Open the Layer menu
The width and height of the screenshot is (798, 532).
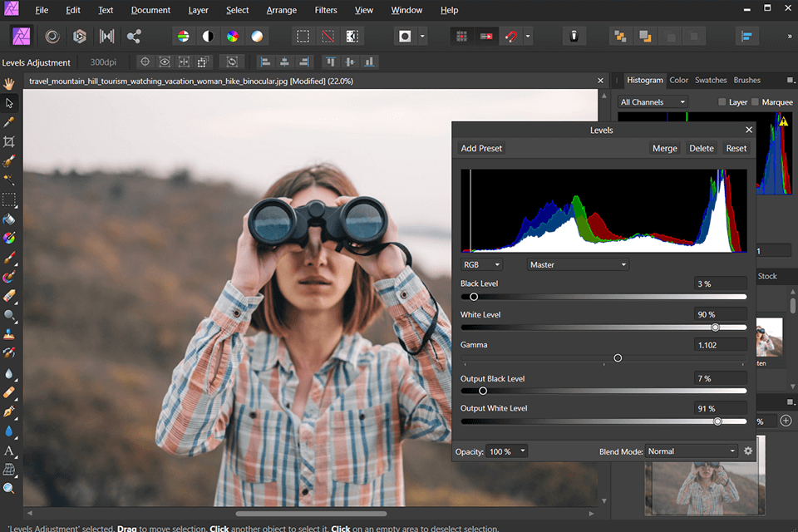pyautogui.click(x=198, y=10)
